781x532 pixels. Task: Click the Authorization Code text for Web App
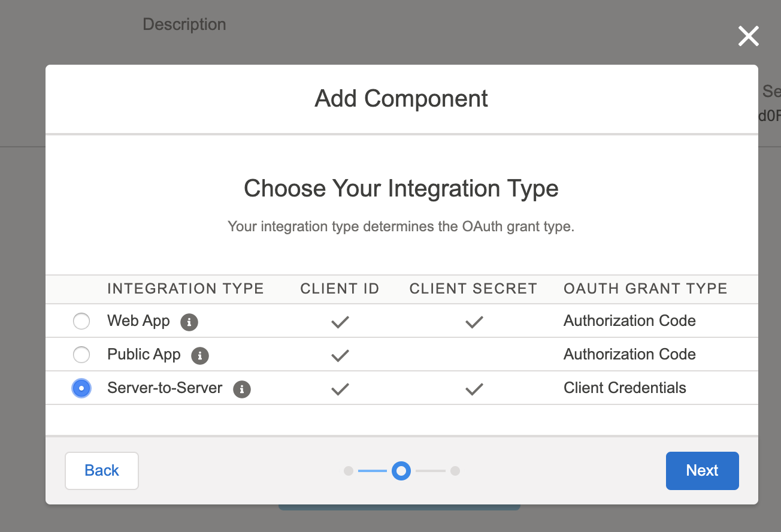click(x=629, y=321)
